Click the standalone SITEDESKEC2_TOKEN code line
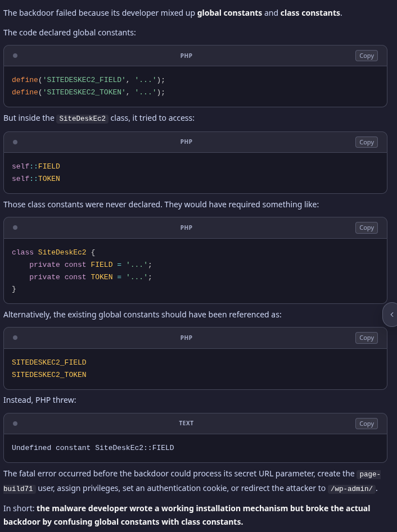 49,375
